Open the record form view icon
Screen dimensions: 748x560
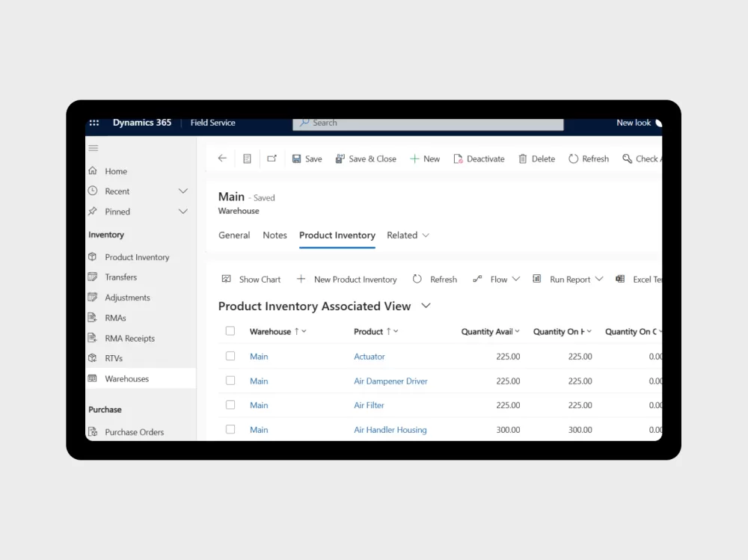pyautogui.click(x=247, y=159)
